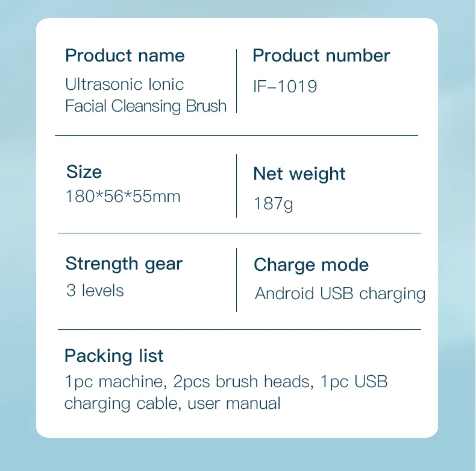The width and height of the screenshot is (476, 471).
Task: Click the 1pc machine text
Action: (x=114, y=382)
